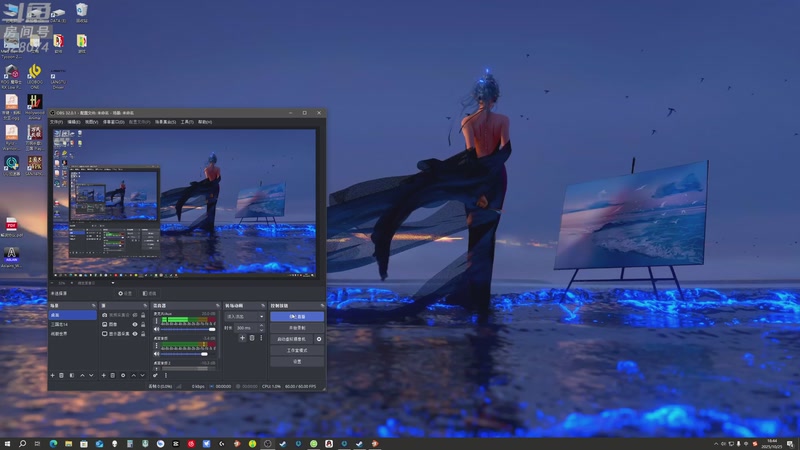This screenshot has height=450, width=800.
Task: Open three-dot options for Mic/Aux track
Action: (157, 321)
